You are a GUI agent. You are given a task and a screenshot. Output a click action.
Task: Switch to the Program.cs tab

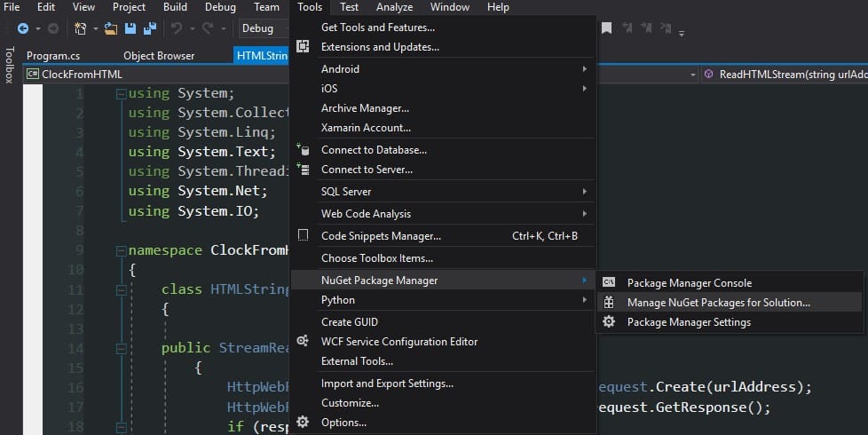(53, 56)
